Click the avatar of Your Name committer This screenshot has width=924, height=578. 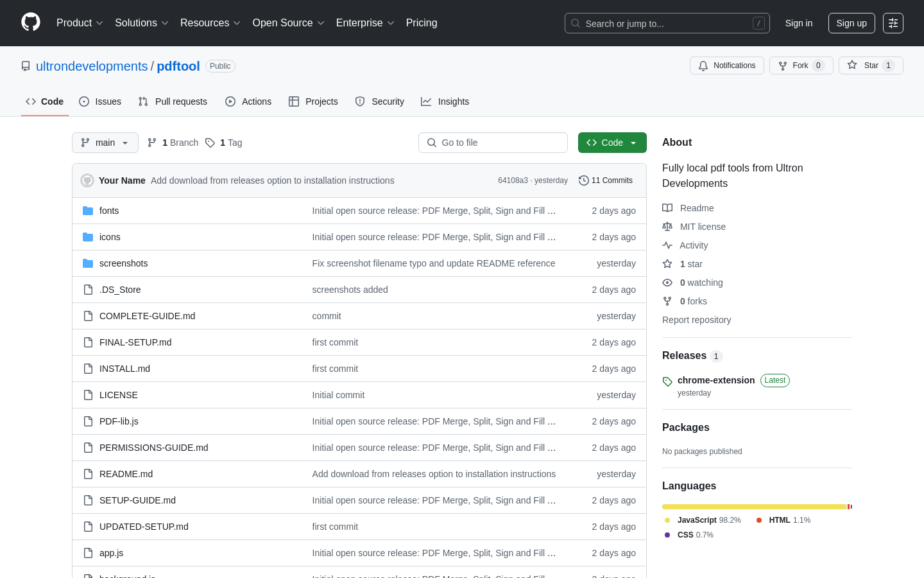point(87,180)
